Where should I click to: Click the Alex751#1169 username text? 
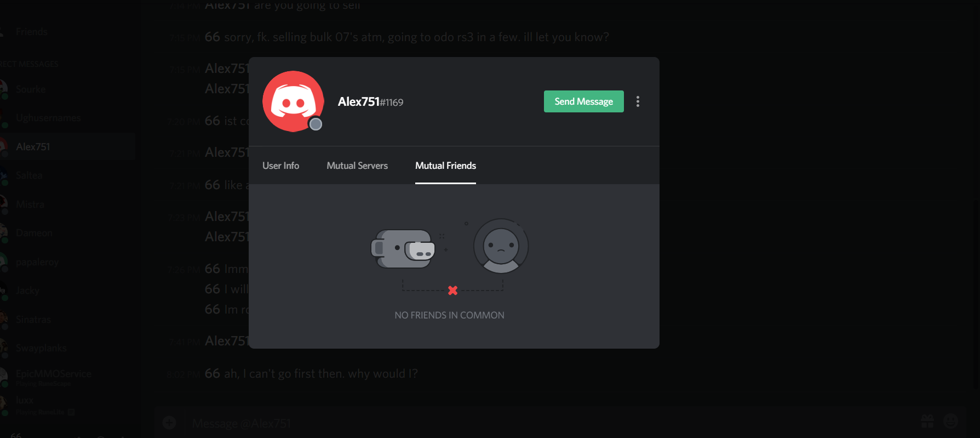tap(370, 102)
